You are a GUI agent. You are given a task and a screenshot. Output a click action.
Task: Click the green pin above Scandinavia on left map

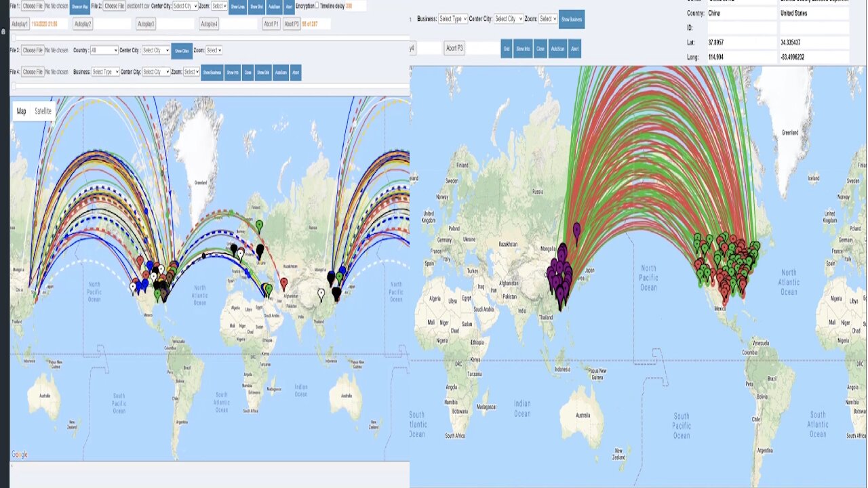point(259,226)
